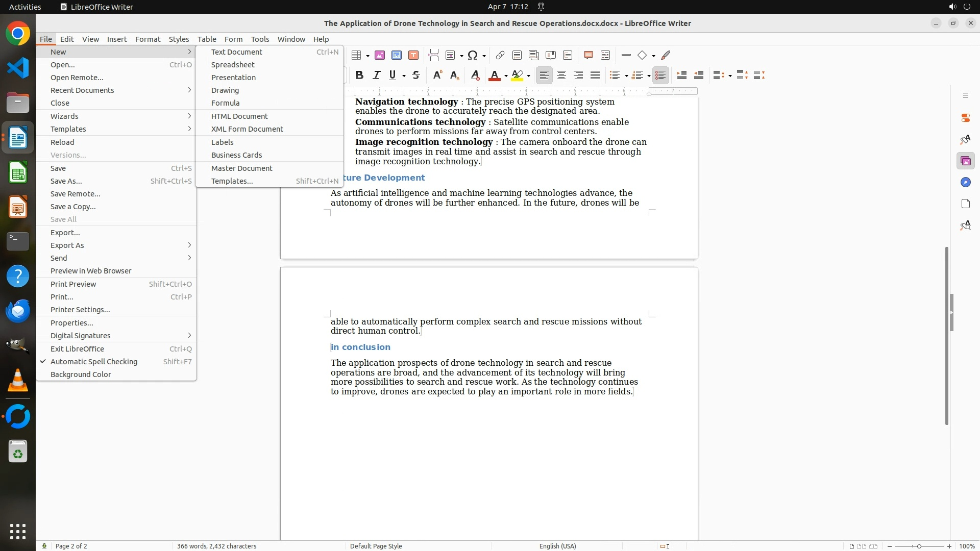Open the sidebar Navigator compass icon
The image size is (980, 551).
965,183
